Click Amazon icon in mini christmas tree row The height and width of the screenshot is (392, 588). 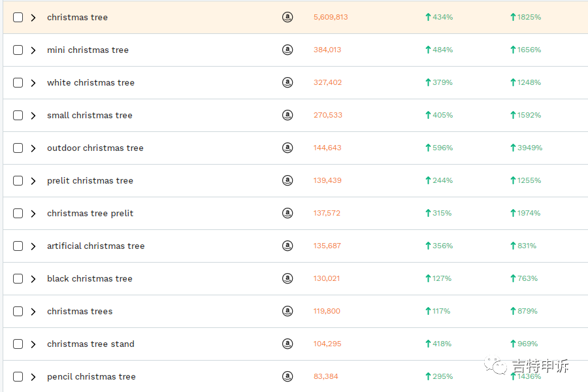point(287,50)
